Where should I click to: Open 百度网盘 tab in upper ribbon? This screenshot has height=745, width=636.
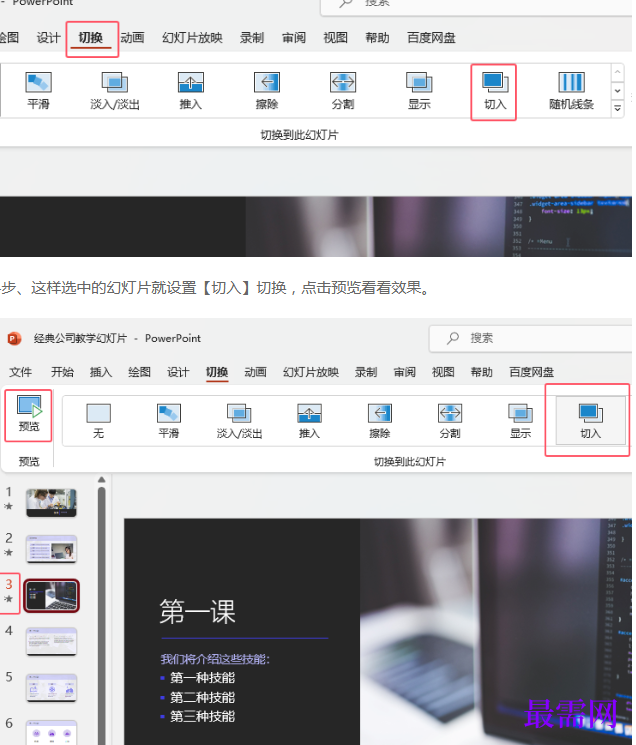[431, 38]
